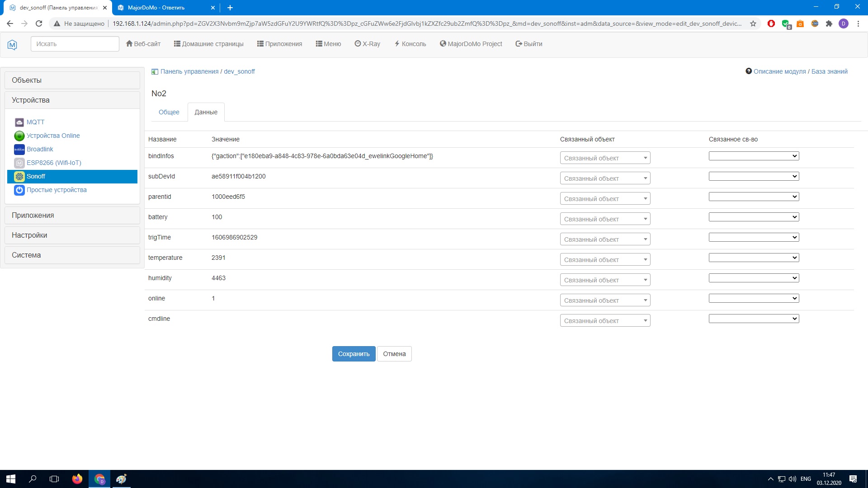This screenshot has height=488, width=868.
Task: Click the Sonoff module icon
Action: (19, 177)
